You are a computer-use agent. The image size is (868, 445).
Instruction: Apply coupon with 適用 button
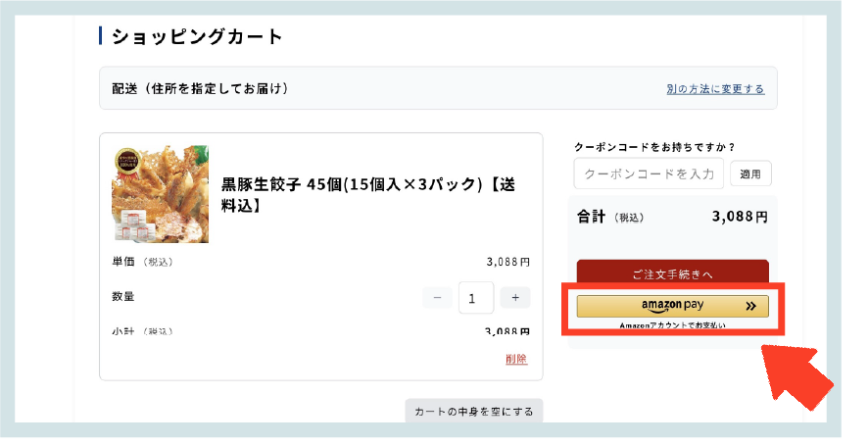point(750,174)
